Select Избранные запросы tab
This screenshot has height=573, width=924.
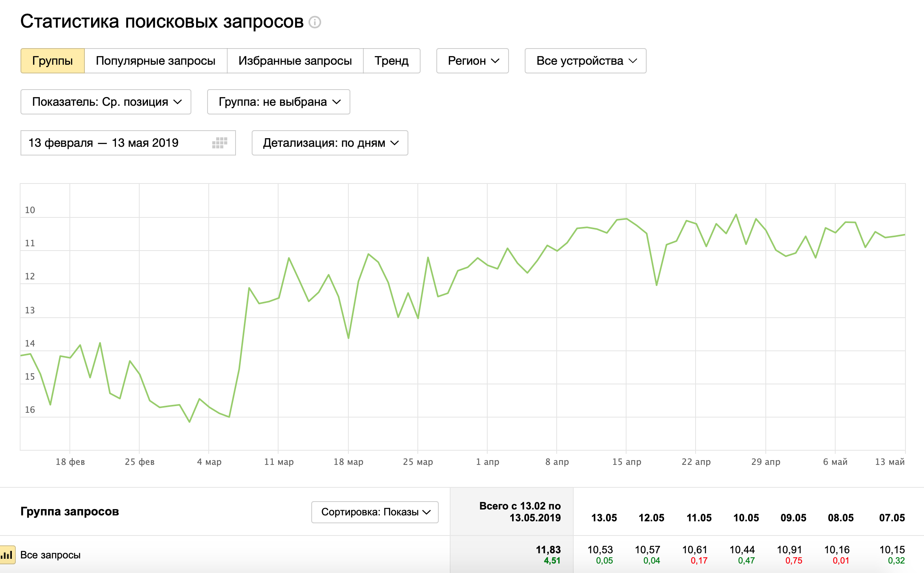295,61
